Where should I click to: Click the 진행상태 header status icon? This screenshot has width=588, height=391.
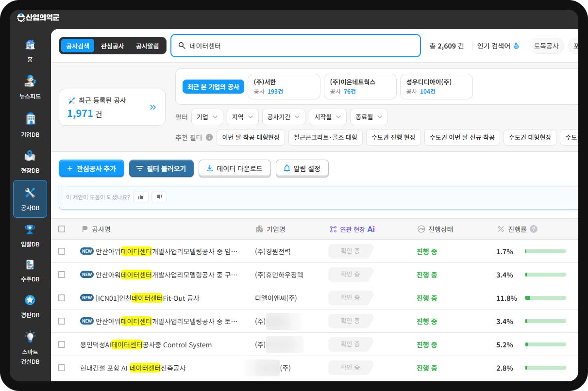421,229
